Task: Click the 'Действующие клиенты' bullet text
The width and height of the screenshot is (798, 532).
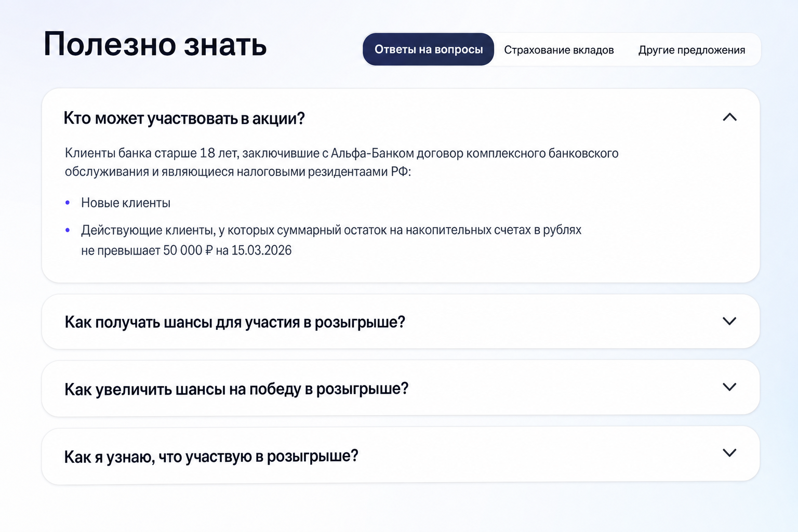Action: [x=331, y=240]
